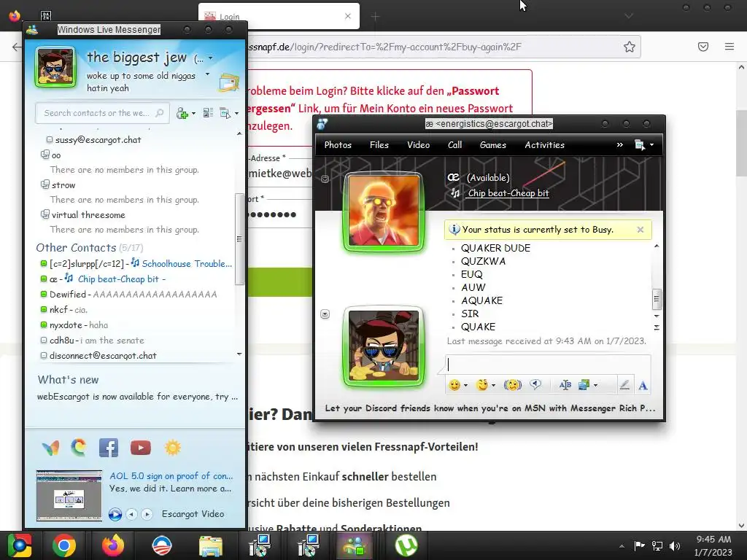Open the Facebook icon in Messenger

(109, 448)
